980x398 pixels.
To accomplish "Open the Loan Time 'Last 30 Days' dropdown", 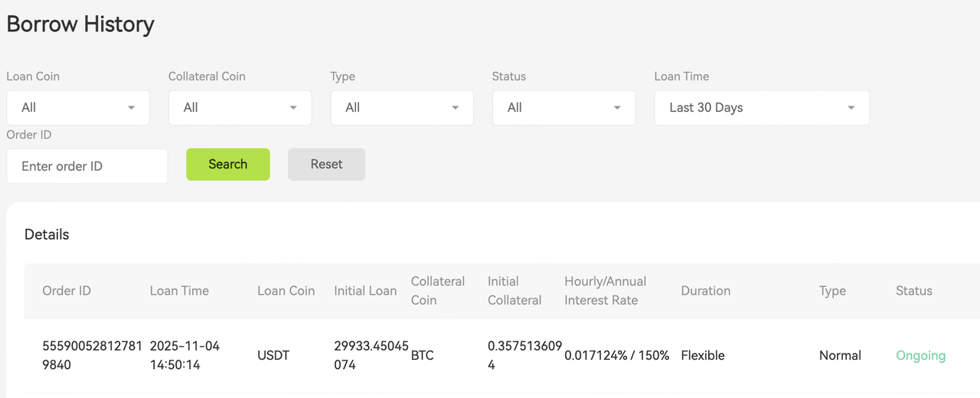I will pos(762,108).
